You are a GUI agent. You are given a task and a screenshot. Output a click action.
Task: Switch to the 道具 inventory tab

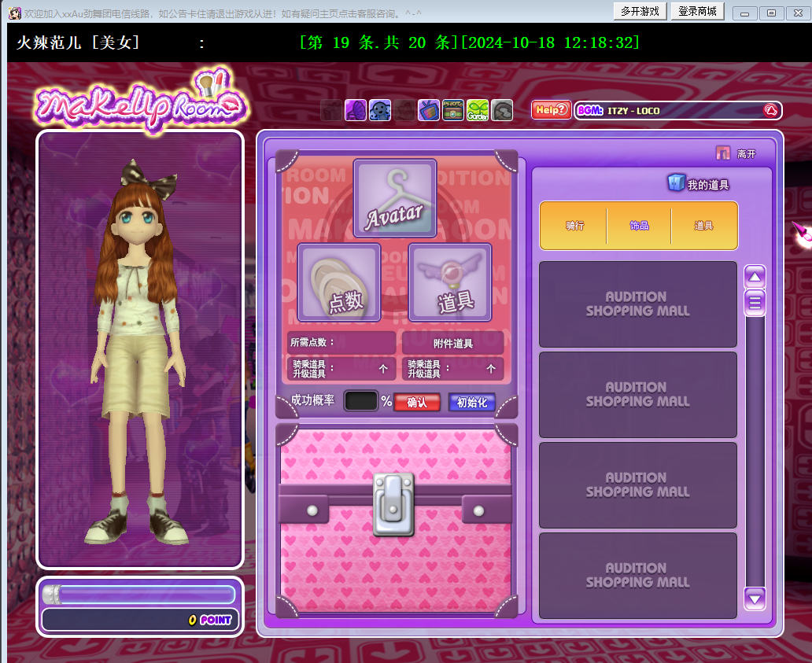(x=703, y=226)
